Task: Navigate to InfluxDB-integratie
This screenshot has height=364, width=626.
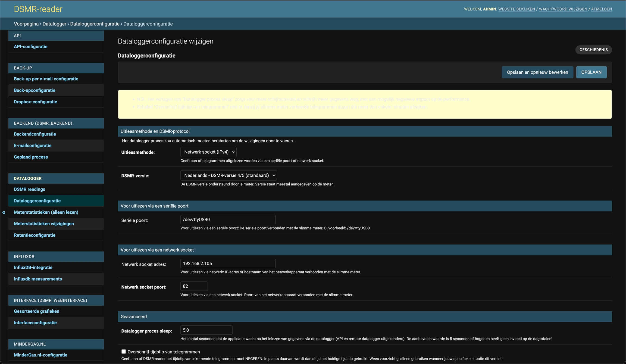Action: (x=33, y=267)
